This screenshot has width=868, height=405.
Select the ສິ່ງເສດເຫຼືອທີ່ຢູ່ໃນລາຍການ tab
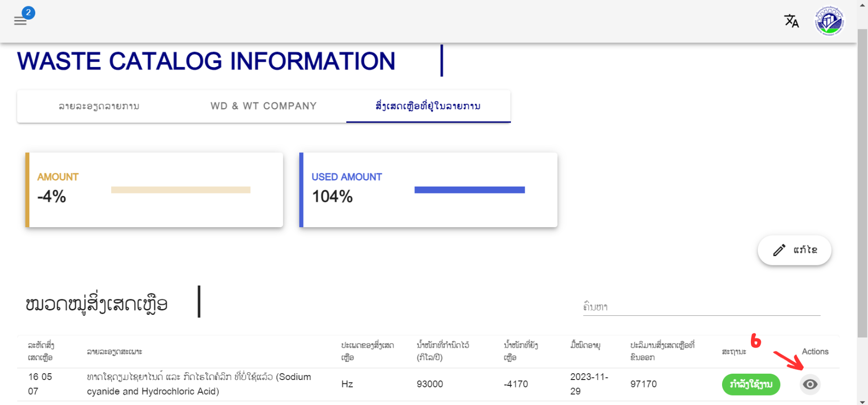click(428, 106)
